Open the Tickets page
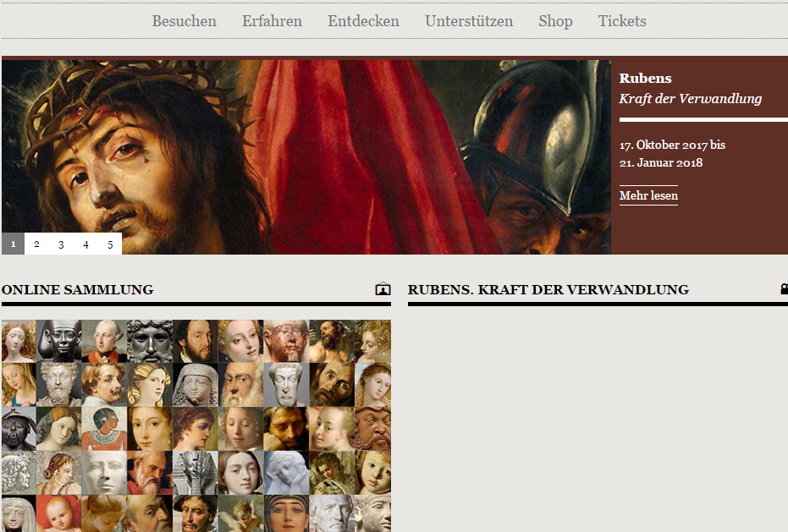 click(622, 21)
